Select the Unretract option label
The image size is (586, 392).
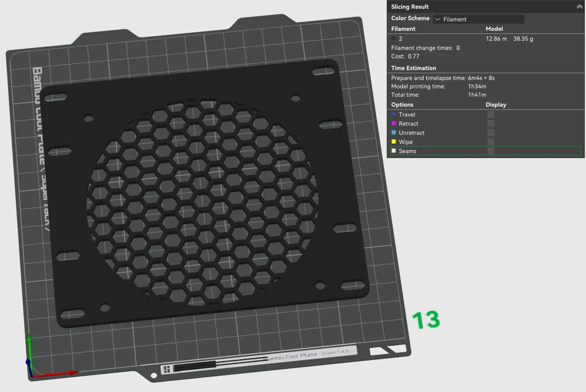coord(411,132)
